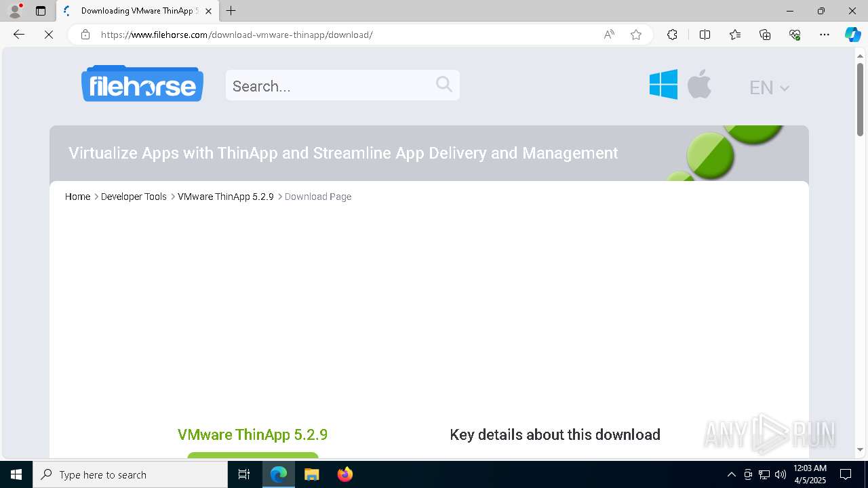Close the Downloading VMware ThinApp tab
Screen dimensions: 868x488
click(208, 11)
